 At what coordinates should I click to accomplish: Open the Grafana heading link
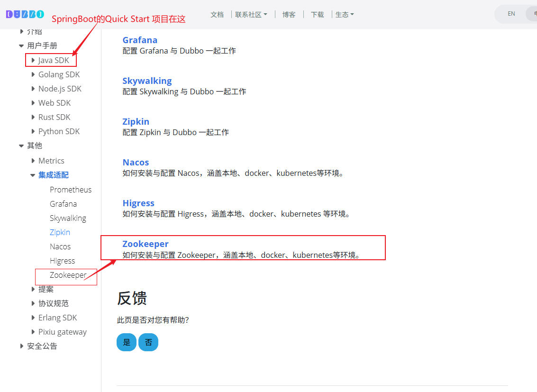pyautogui.click(x=140, y=40)
